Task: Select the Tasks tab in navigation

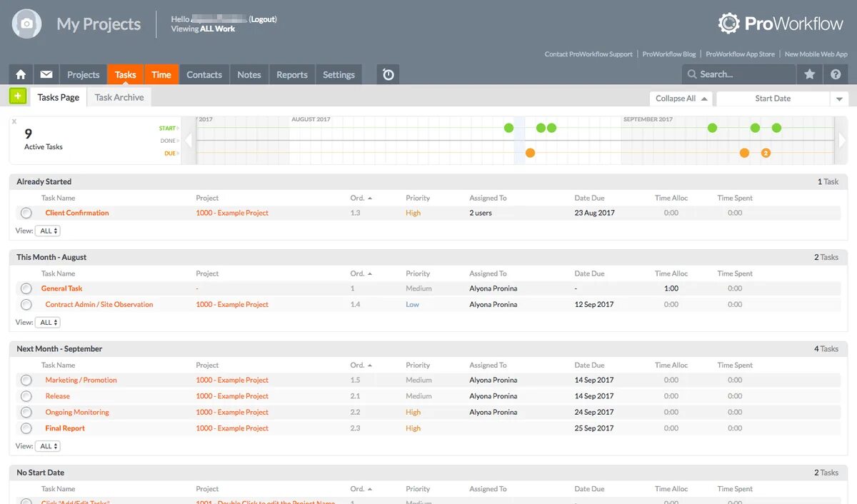Action: (x=126, y=74)
